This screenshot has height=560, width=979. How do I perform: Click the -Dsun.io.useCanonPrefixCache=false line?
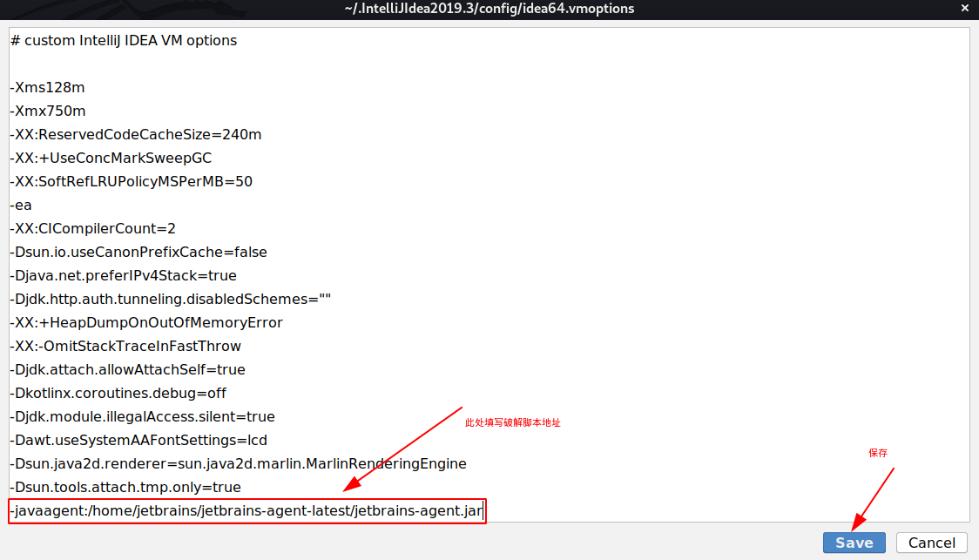tap(138, 253)
